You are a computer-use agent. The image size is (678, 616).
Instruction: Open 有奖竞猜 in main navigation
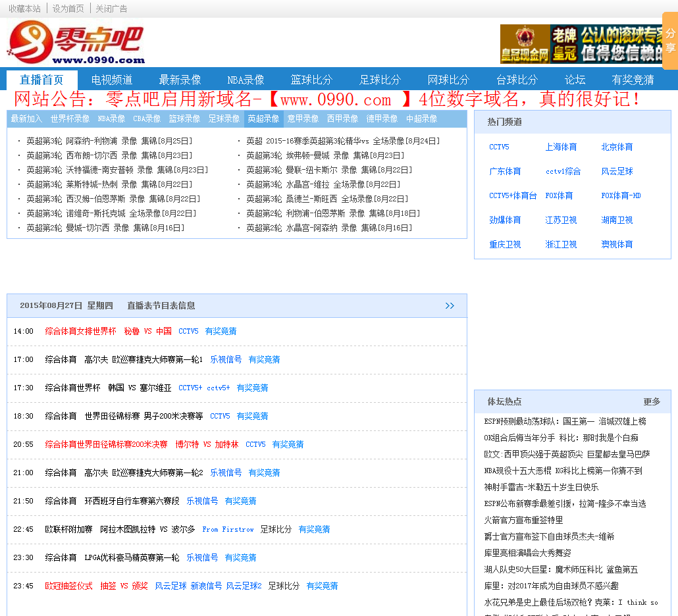633,80
